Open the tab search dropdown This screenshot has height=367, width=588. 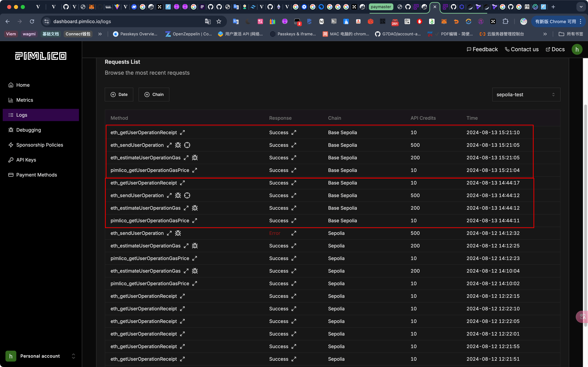[x=581, y=7]
